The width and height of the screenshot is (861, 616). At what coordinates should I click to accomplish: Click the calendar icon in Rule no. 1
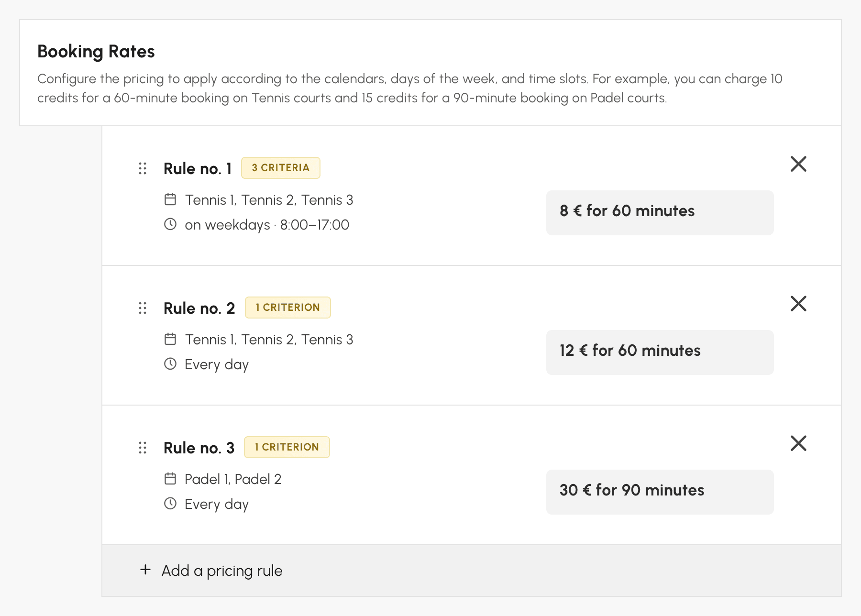pyautogui.click(x=170, y=199)
